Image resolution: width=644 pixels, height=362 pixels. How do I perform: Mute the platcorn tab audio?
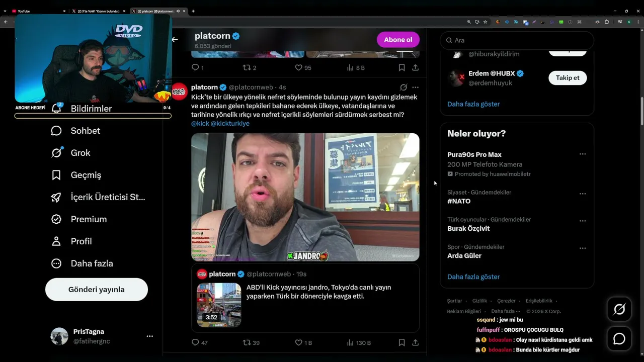click(178, 11)
